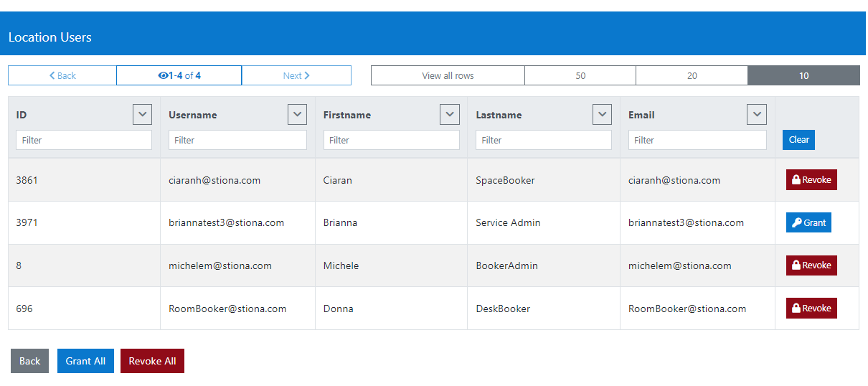The height and width of the screenshot is (386, 868).
Task: Click the 1-4 of 4 row indicator
Action: (x=179, y=75)
